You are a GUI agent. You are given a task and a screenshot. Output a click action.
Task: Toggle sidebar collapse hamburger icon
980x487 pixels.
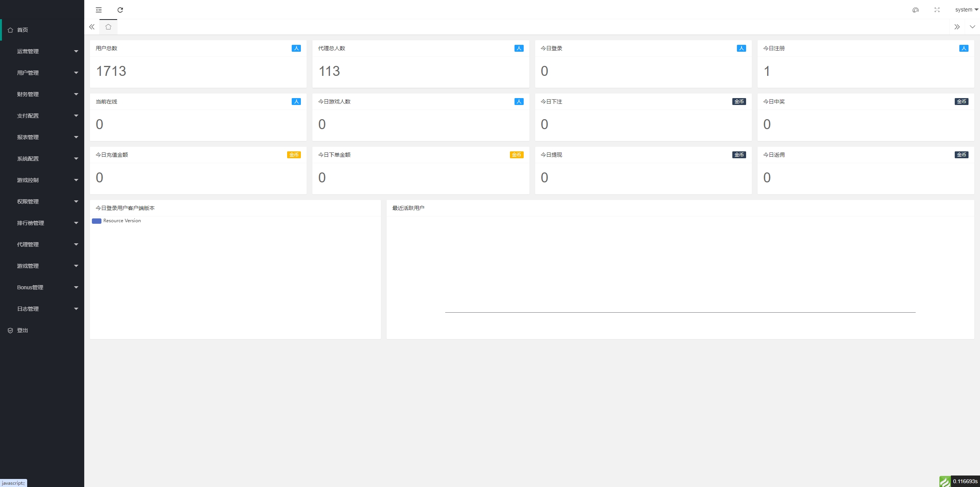(99, 10)
